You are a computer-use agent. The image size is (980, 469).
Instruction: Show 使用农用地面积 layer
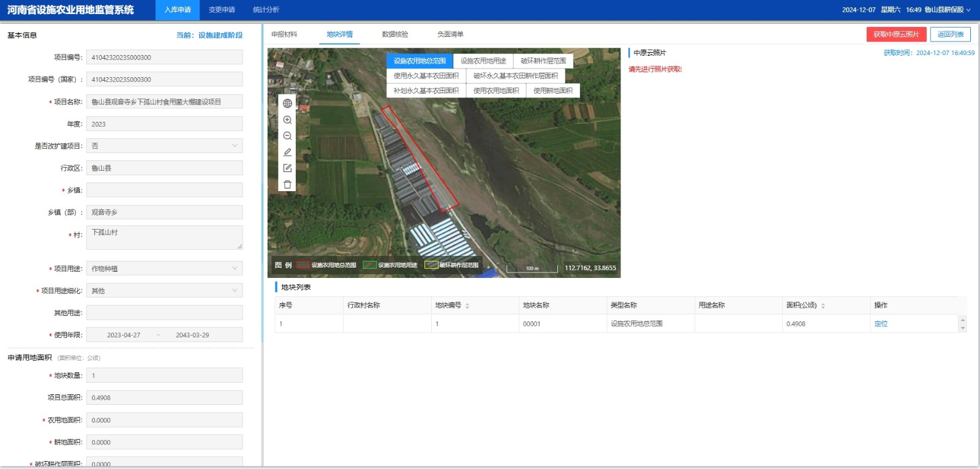496,91
